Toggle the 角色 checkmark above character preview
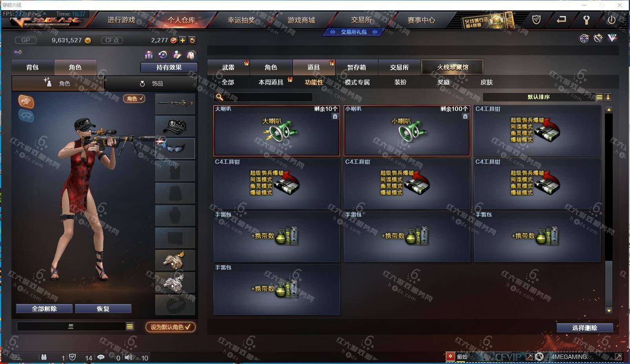 (x=134, y=98)
